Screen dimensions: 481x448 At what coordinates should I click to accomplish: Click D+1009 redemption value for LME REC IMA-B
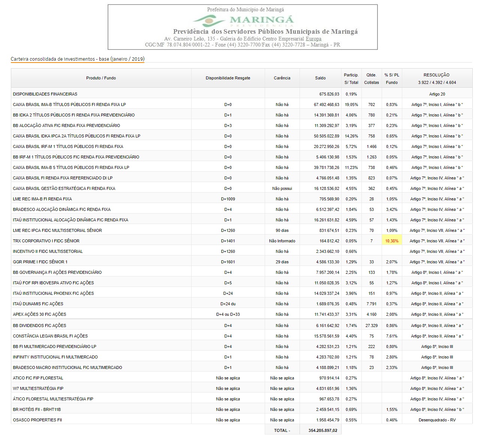tap(228, 199)
